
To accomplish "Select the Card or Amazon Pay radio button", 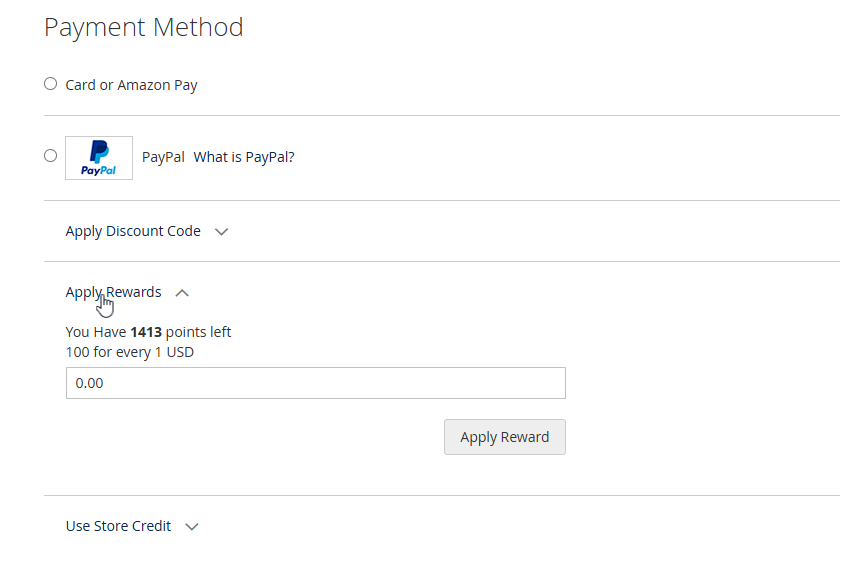I will [51, 84].
